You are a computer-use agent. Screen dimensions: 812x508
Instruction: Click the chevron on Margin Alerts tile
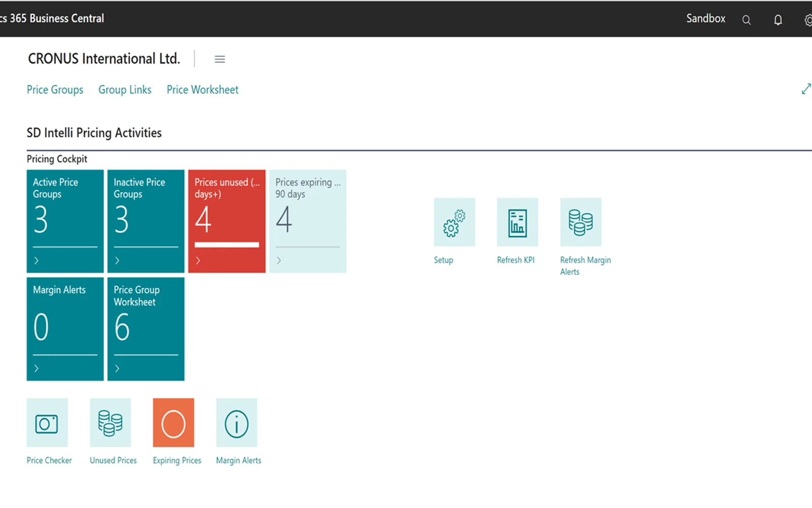point(36,368)
